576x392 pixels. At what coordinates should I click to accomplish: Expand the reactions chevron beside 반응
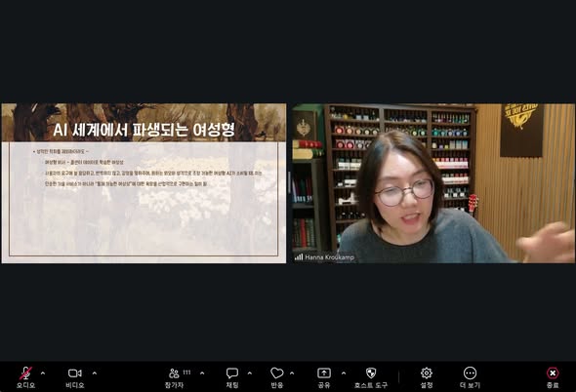click(292, 373)
